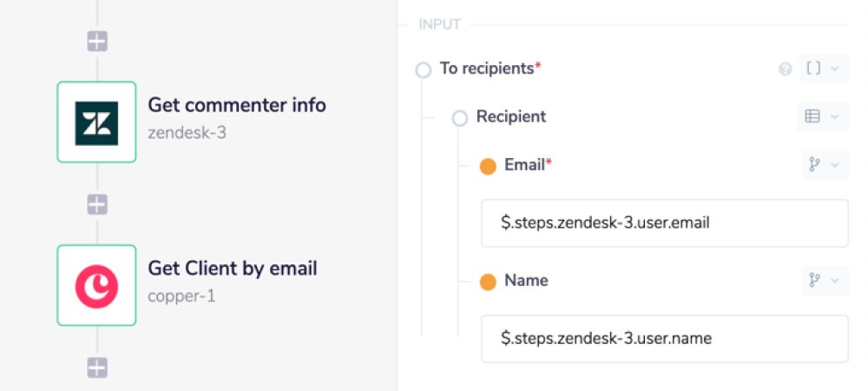Click the Recipient label

tap(511, 116)
